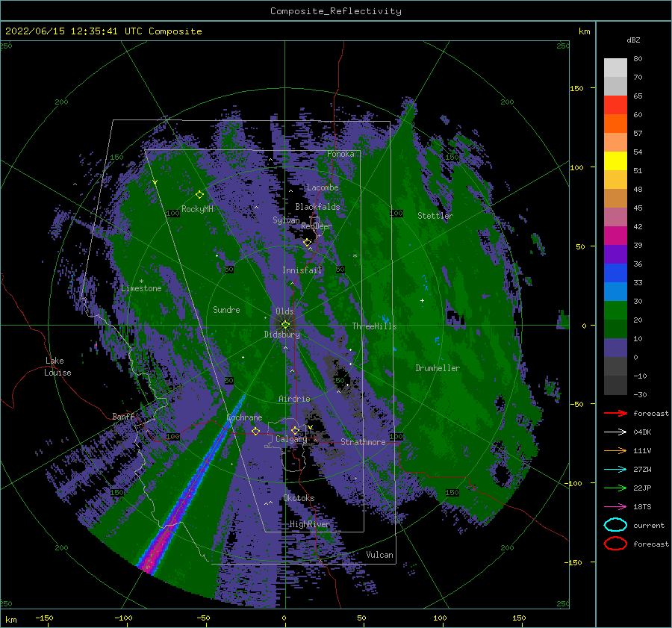Screen dimensions: 672x628
Task: Click the Cochrane label
Action: [x=244, y=417]
